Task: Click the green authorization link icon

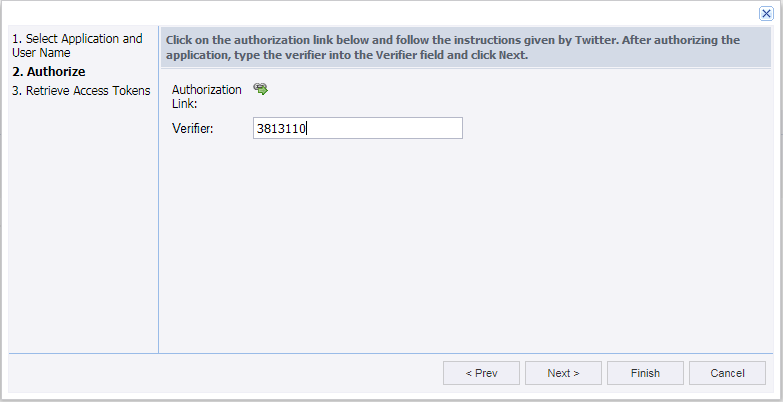Action: (261, 89)
